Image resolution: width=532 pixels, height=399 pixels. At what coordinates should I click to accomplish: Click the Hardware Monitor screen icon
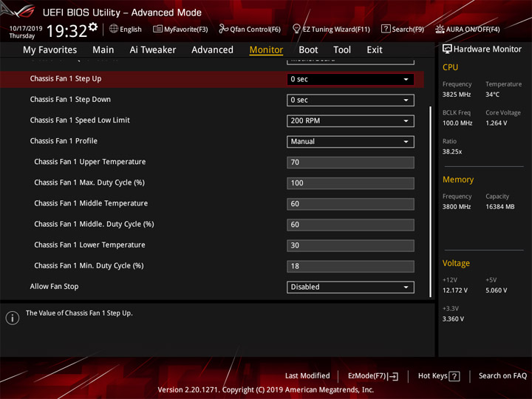click(447, 50)
